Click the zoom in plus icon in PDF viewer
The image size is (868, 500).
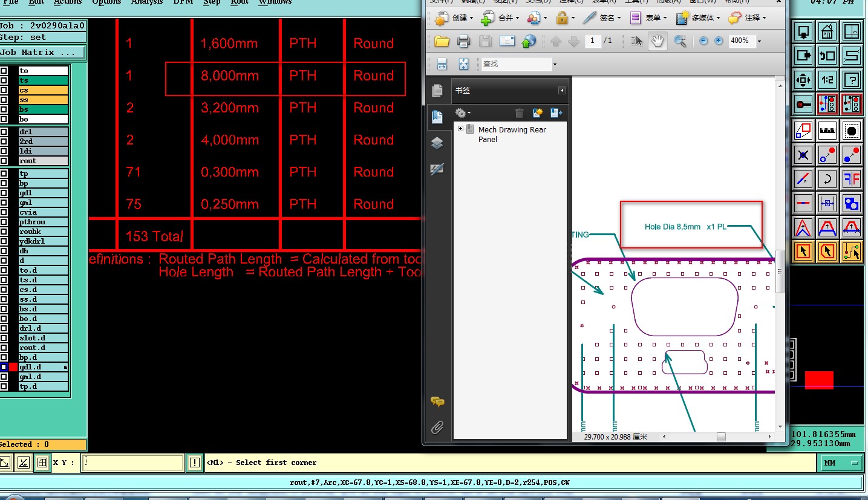coord(719,41)
